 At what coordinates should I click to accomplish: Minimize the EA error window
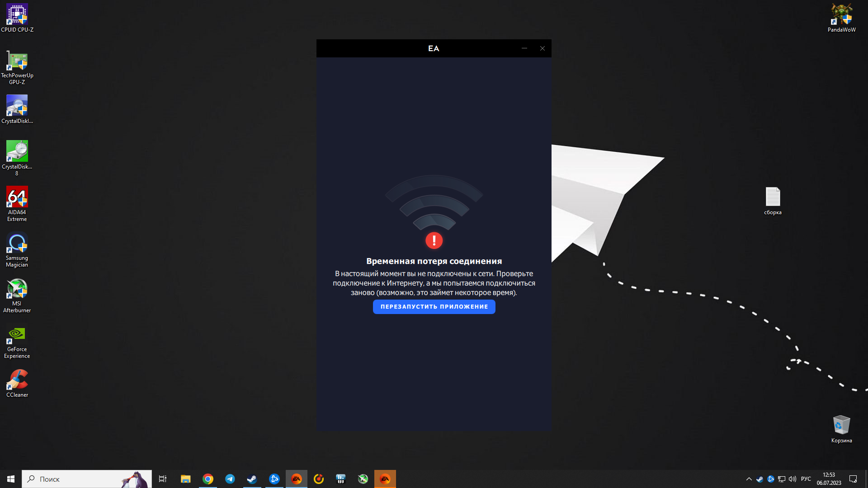(524, 48)
